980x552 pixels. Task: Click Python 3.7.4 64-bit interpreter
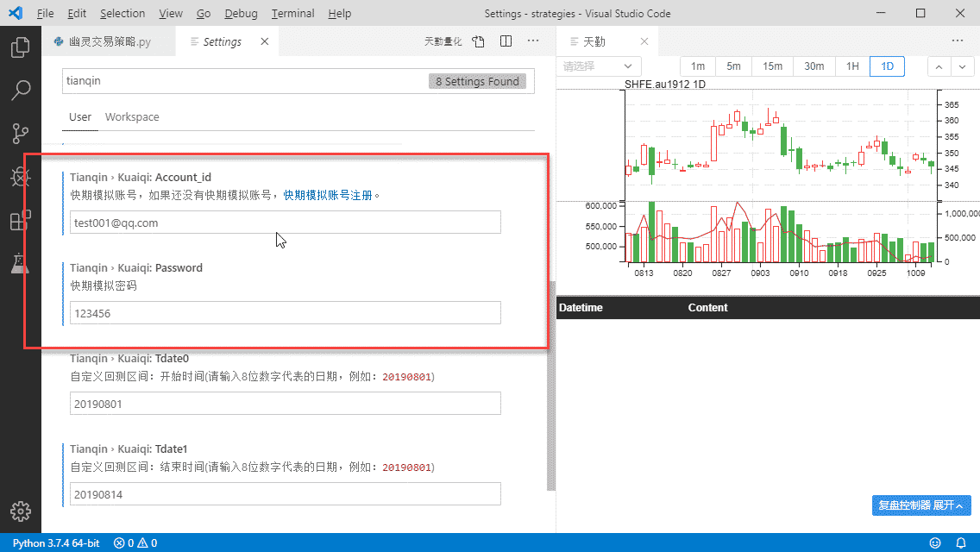pos(56,543)
